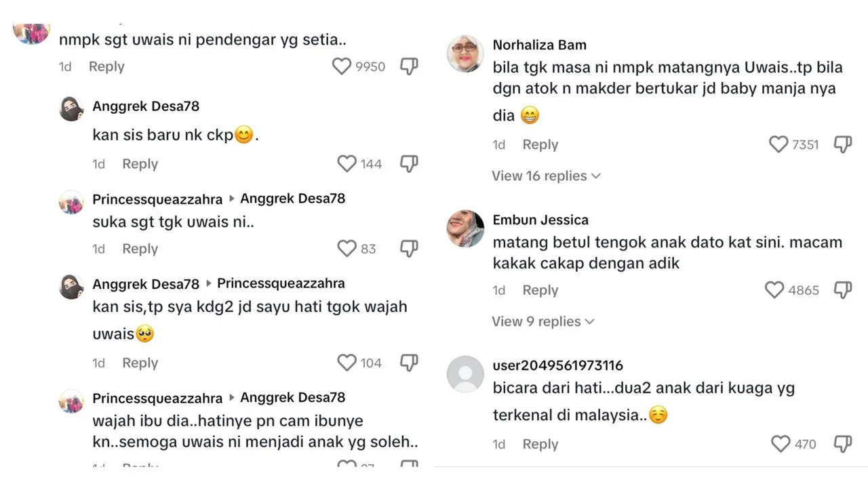Expand View 16 replies
Screen dimensions: 868x488
546,176
